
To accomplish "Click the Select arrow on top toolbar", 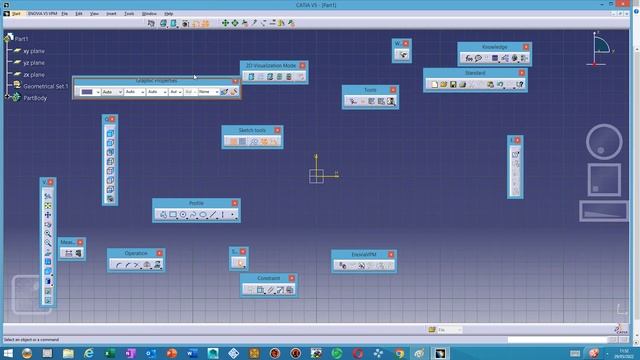I will pos(151,23).
